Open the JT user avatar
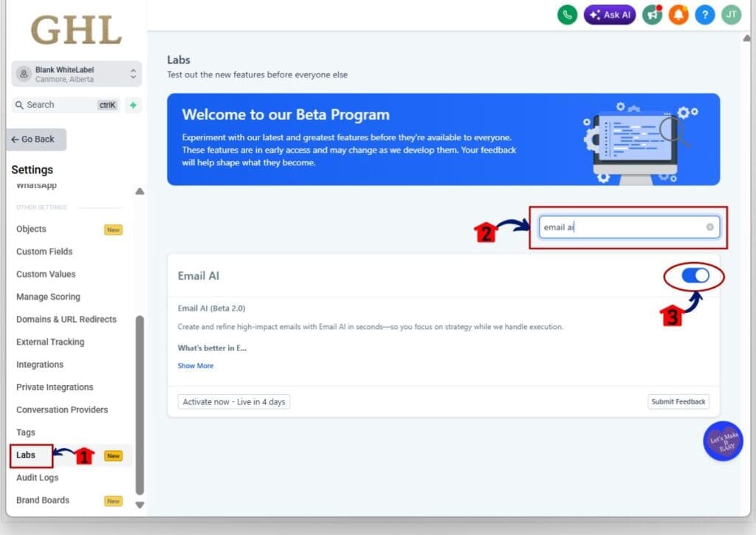 [731, 14]
